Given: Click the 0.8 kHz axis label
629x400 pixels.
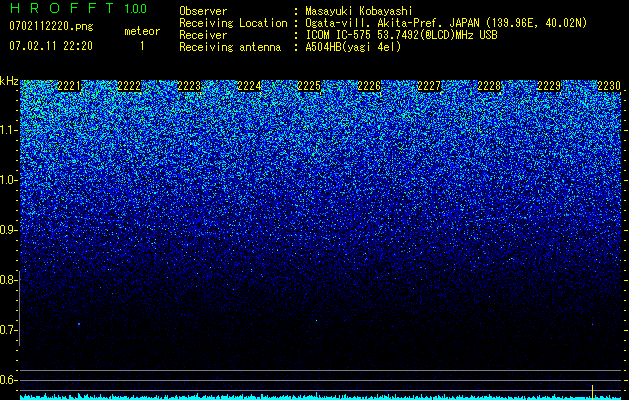Looking at the screenshot, I should pos(8,280).
